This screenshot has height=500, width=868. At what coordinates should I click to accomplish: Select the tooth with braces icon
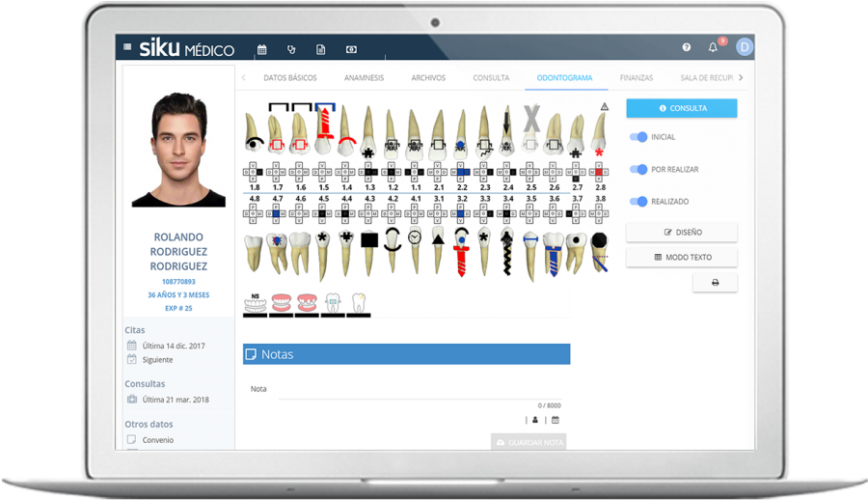[333, 304]
